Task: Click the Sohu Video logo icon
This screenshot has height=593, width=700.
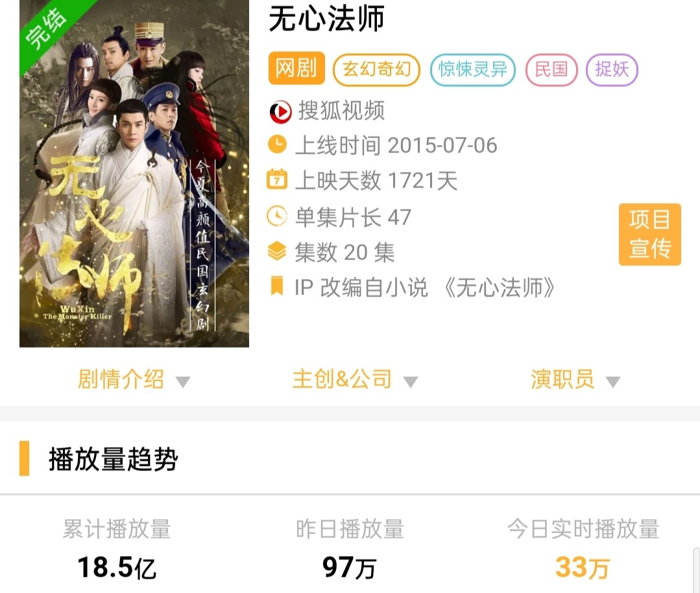Action: pyautogui.click(x=280, y=112)
